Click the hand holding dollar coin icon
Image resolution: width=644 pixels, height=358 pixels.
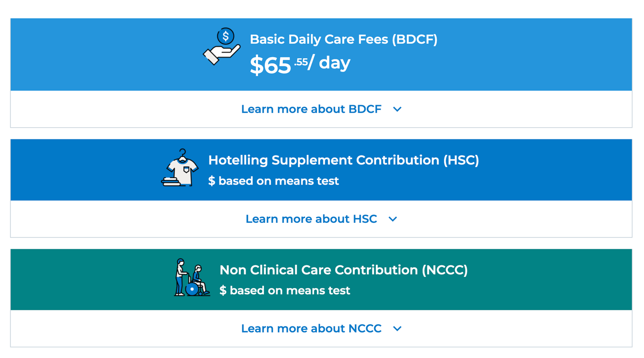[222, 47]
